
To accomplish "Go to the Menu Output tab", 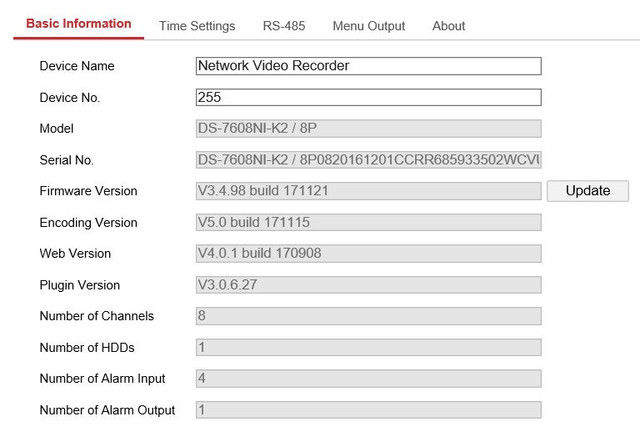I will (x=369, y=26).
